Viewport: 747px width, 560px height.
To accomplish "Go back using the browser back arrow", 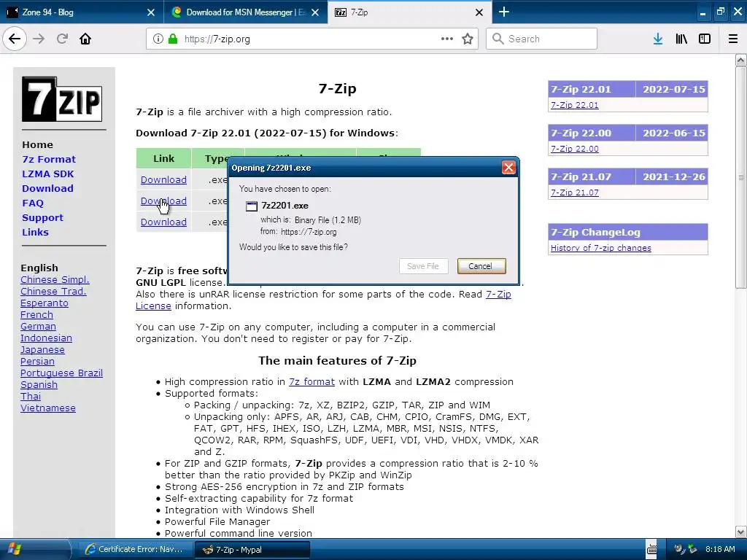I will [15, 39].
